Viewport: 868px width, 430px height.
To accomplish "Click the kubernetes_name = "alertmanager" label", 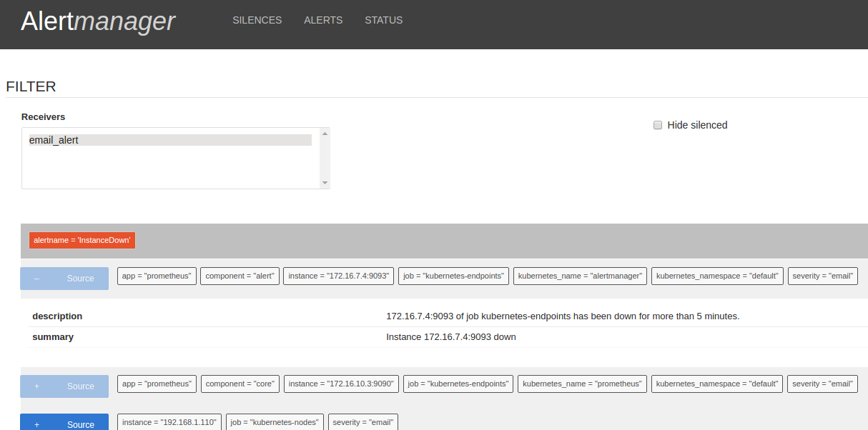I will pyautogui.click(x=579, y=276).
